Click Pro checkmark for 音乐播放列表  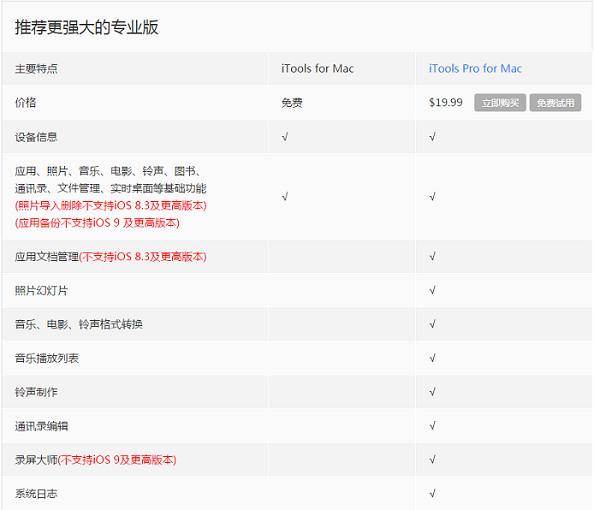tap(432, 358)
